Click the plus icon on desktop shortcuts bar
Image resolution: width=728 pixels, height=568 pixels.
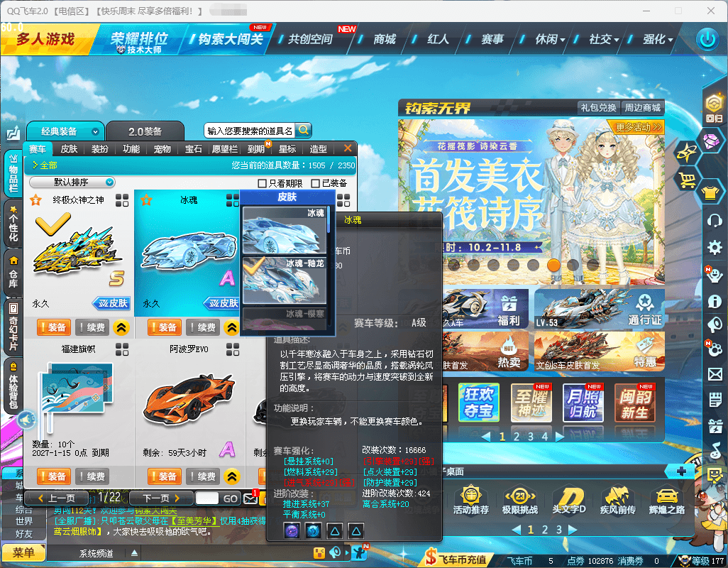(682, 471)
